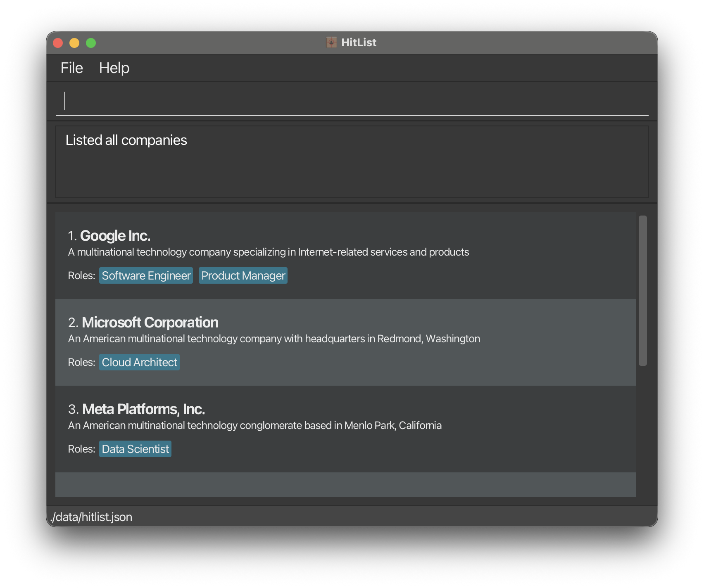This screenshot has height=588, width=704.
Task: Close the HitList window with red button
Action: pos(58,43)
